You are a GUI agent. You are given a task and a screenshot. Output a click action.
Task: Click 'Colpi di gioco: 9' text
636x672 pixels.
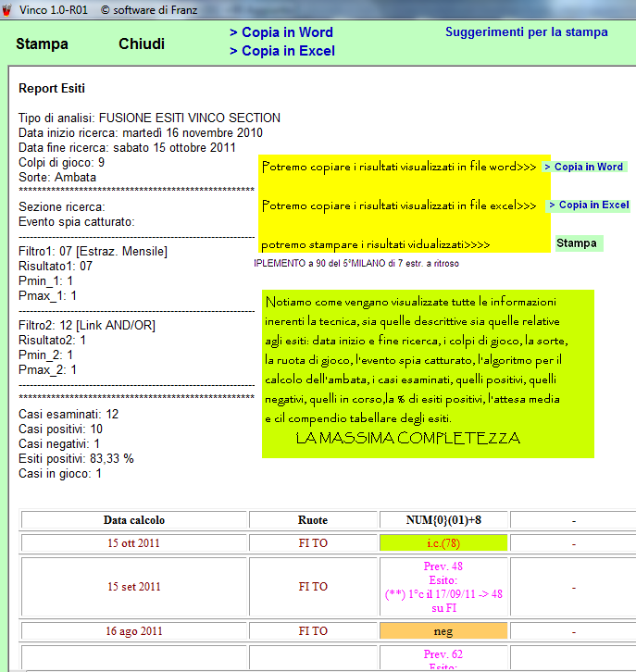61,162
